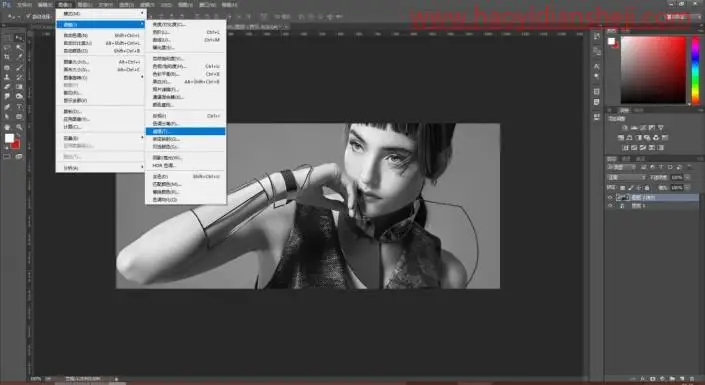Image resolution: width=705 pixels, height=385 pixels.
Task: Open the layer filter kind dropdown
Action: 620,167
